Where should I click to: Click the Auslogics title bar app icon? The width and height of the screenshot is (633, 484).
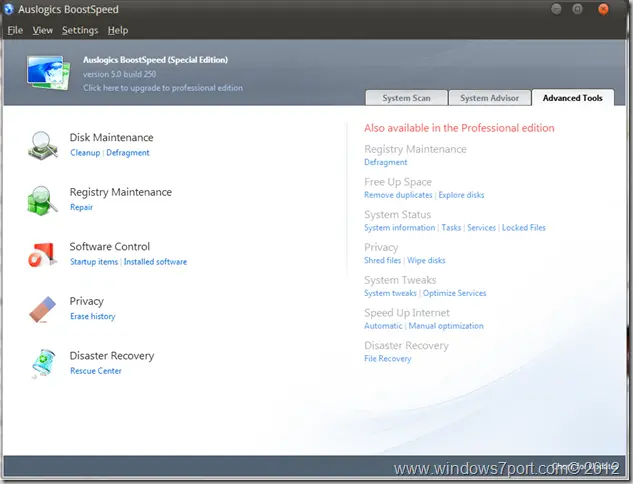click(8, 9)
